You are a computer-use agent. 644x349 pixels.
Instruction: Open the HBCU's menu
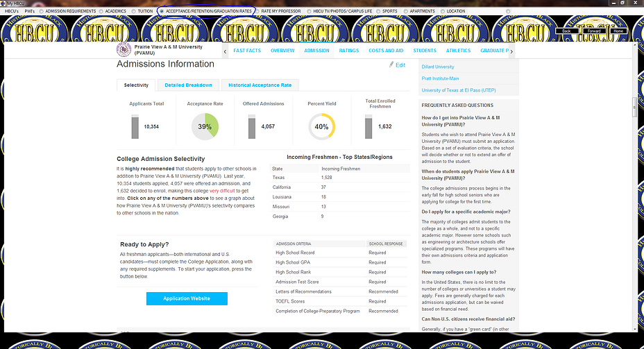[x=12, y=11]
